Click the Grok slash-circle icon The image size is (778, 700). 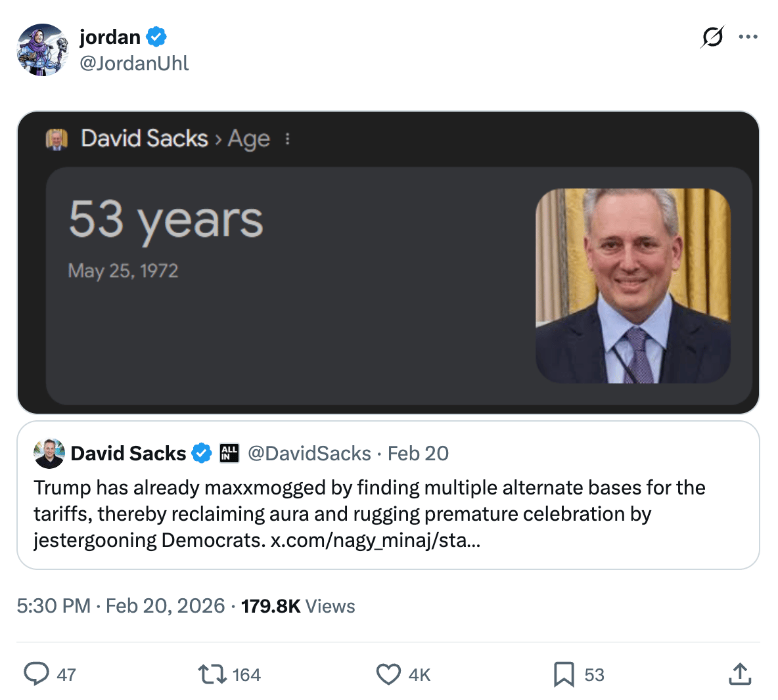(x=712, y=37)
